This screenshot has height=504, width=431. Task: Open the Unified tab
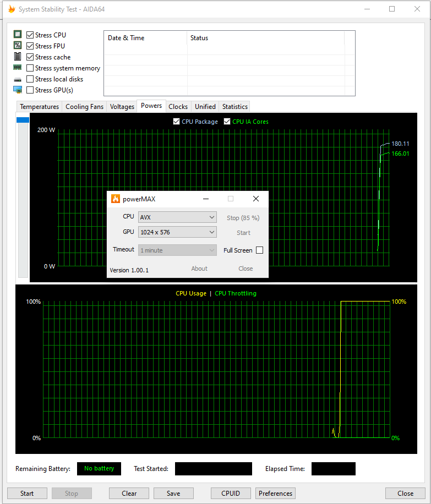(205, 106)
